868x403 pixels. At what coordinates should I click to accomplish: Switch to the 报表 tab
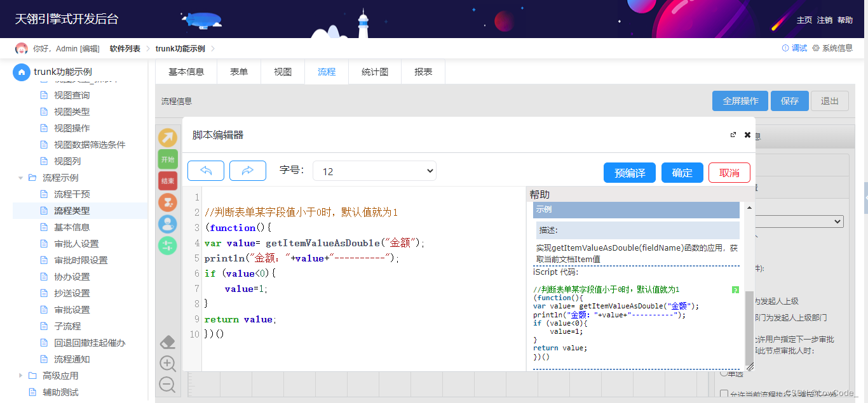click(423, 72)
